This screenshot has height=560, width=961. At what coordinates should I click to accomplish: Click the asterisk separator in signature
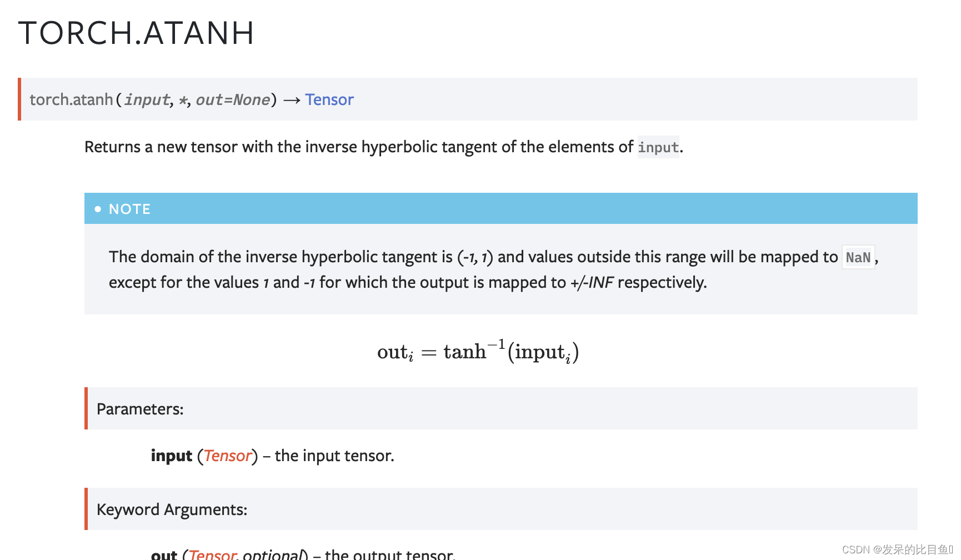pos(183,99)
